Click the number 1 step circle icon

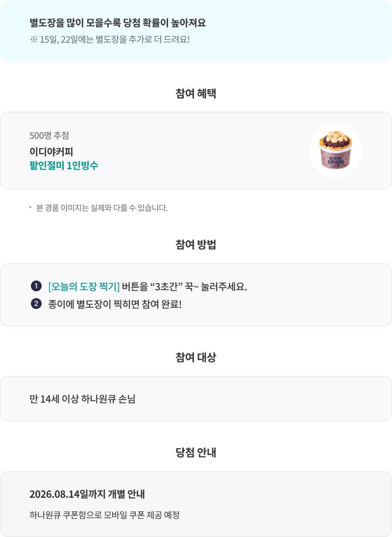coord(36,286)
